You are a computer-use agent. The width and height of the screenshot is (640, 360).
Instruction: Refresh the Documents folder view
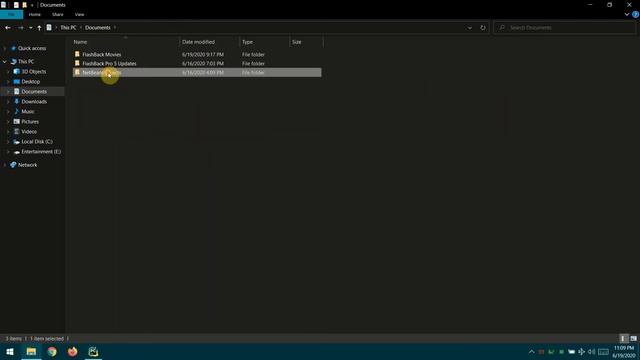(x=483, y=28)
